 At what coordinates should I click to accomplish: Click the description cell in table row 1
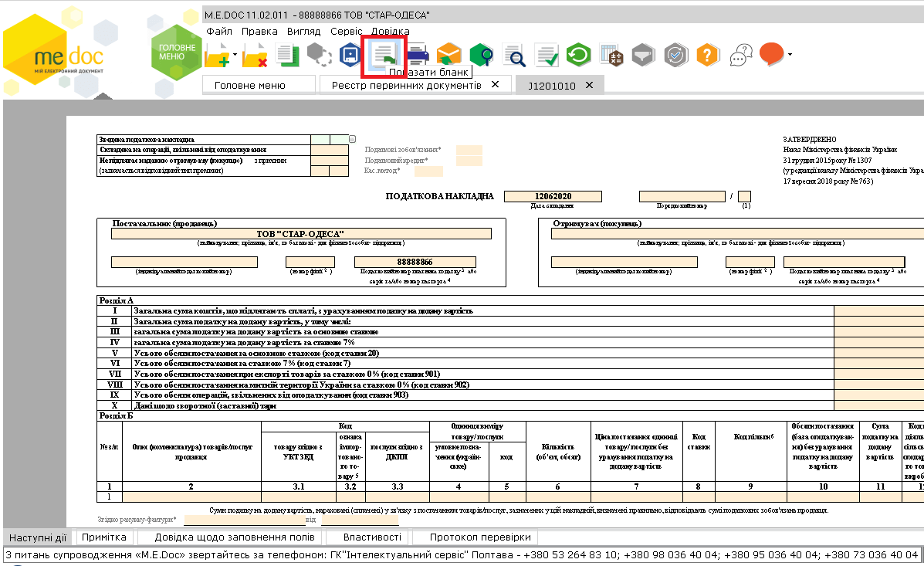pos(191,497)
